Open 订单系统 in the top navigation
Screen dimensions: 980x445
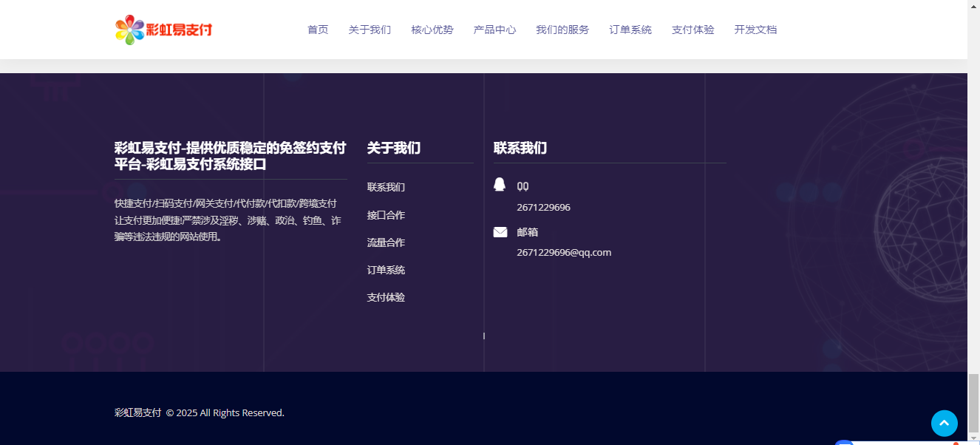pos(630,30)
